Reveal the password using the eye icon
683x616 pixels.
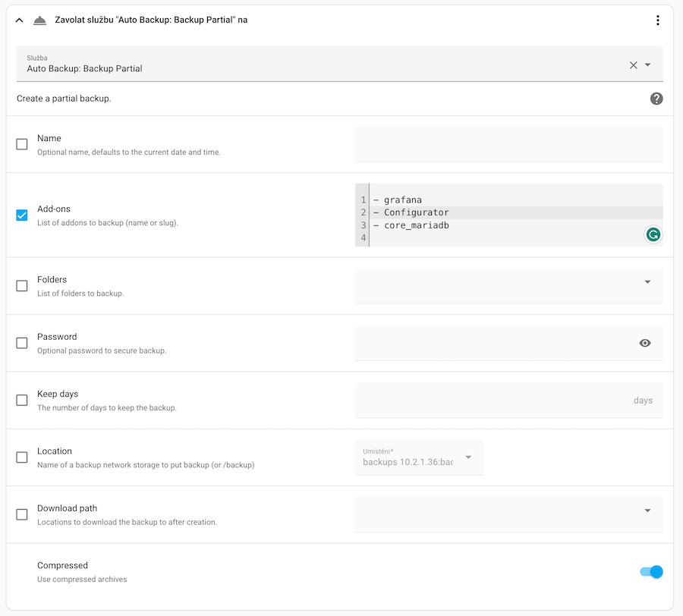[644, 343]
